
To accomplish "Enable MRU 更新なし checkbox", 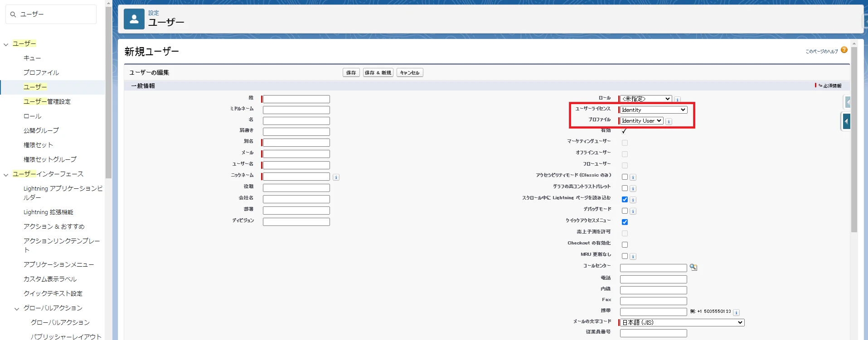I will point(625,256).
